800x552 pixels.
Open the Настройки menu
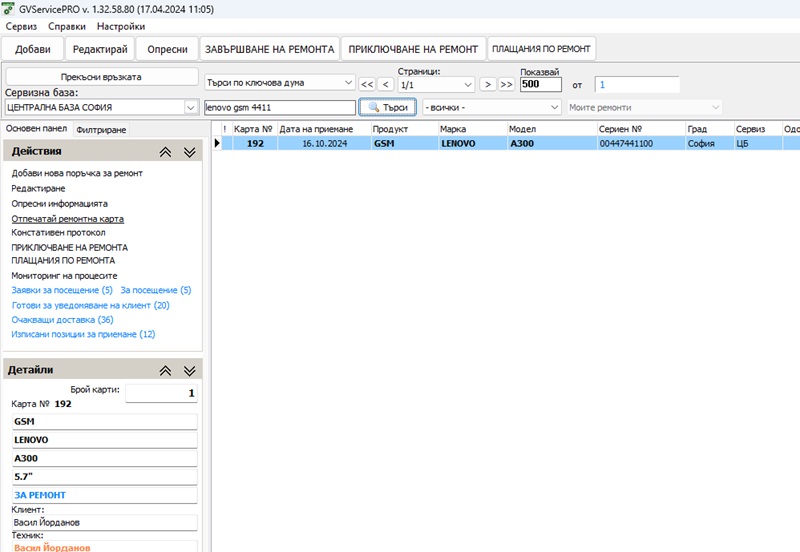tap(121, 26)
